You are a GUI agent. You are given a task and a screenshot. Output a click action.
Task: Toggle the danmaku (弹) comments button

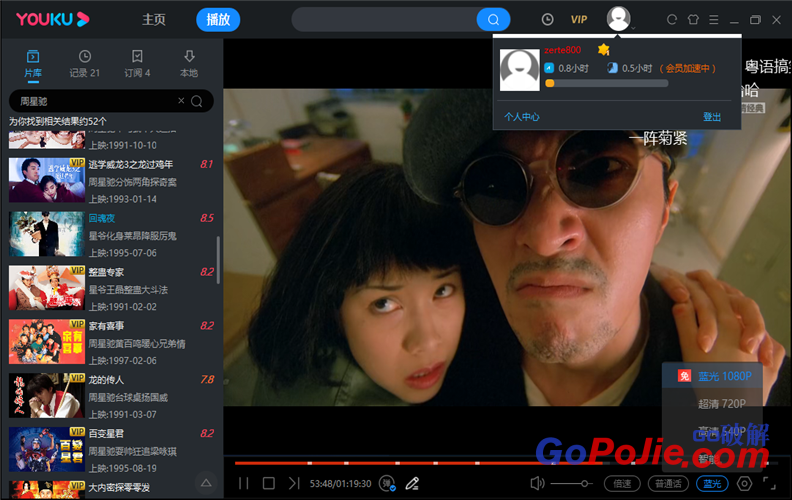tap(387, 484)
